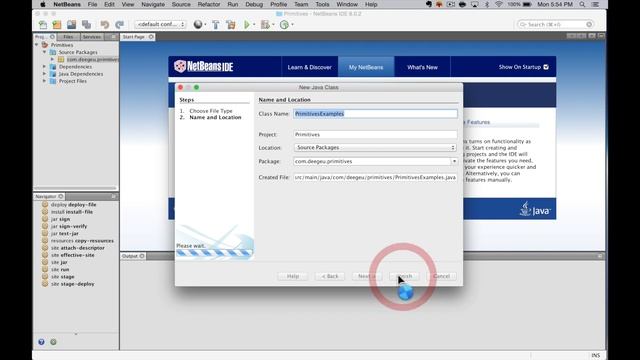Click the Project name field
The height and width of the screenshot is (360, 640).
pyautogui.click(x=375, y=134)
